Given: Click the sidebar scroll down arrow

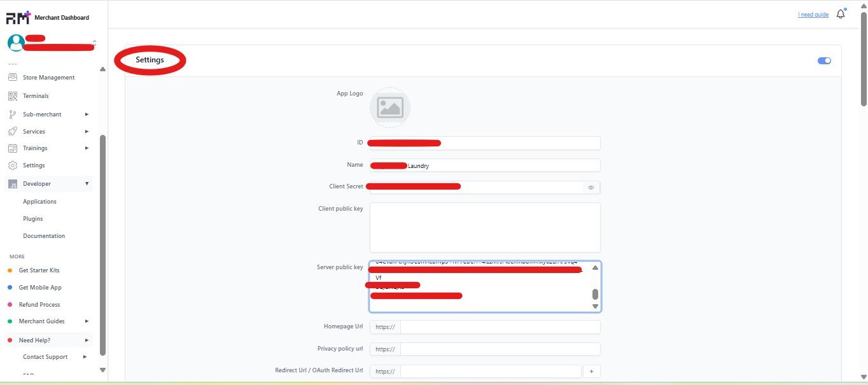Looking at the screenshot, I should [x=102, y=370].
